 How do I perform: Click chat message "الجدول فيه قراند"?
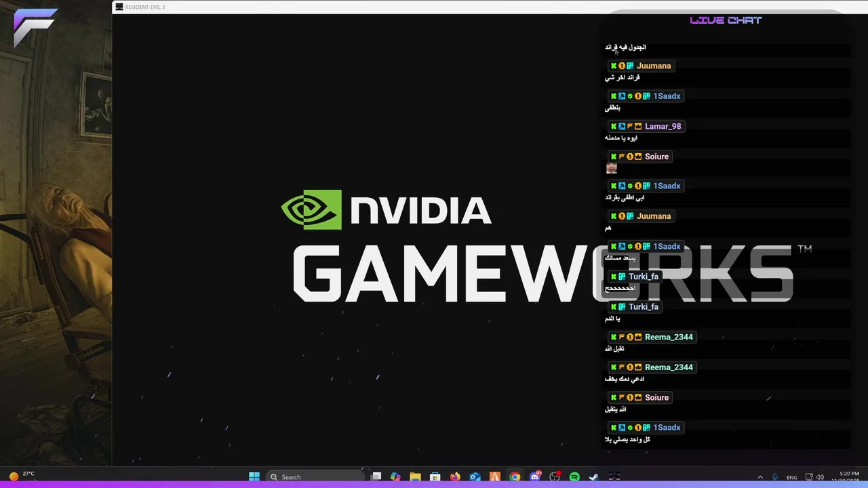point(625,47)
